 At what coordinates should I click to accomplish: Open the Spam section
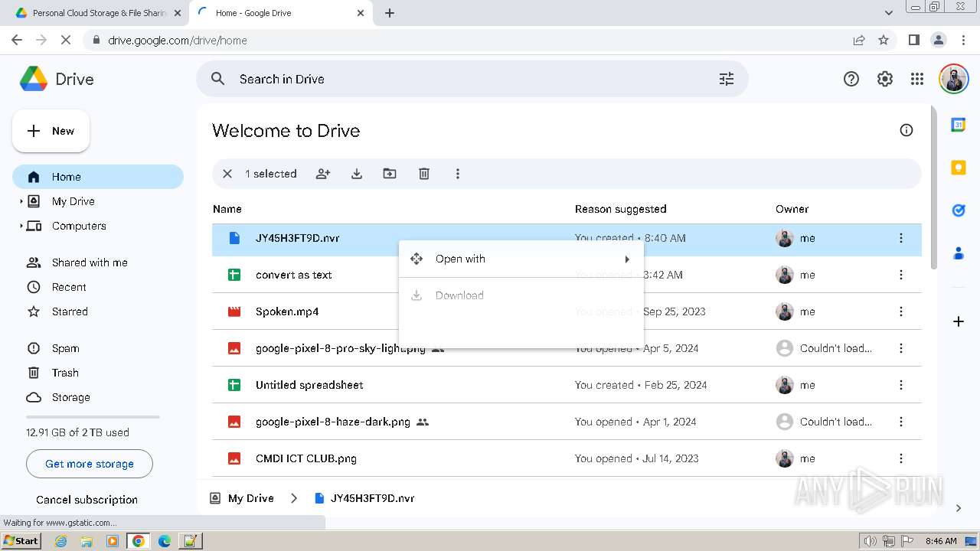click(x=65, y=348)
